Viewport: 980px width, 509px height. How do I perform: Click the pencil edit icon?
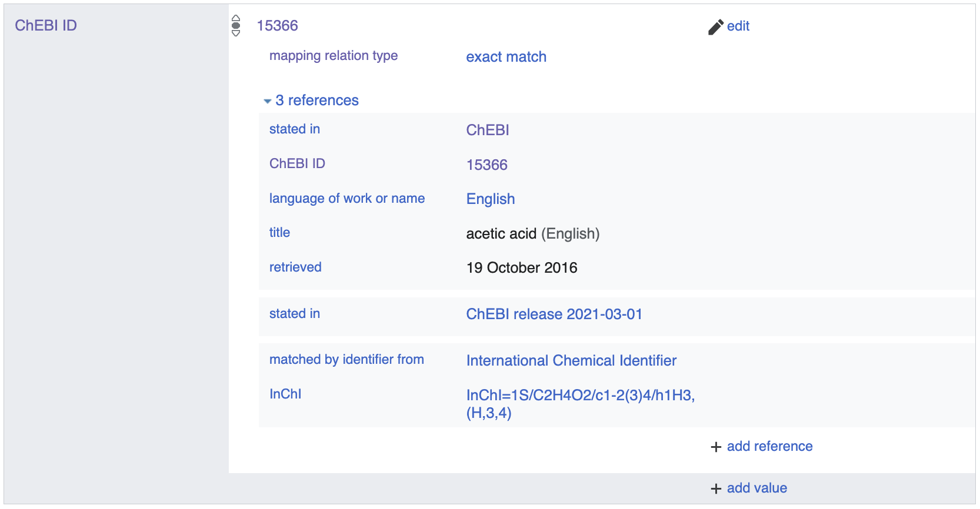click(x=716, y=27)
